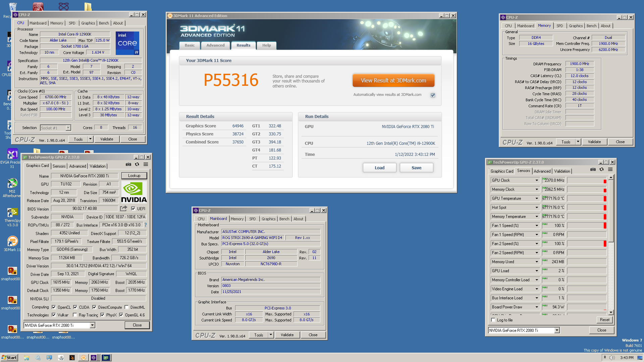Click the BIOS save/share icon in GPU-Z
The width and height of the screenshot is (644, 362).
point(123,208)
